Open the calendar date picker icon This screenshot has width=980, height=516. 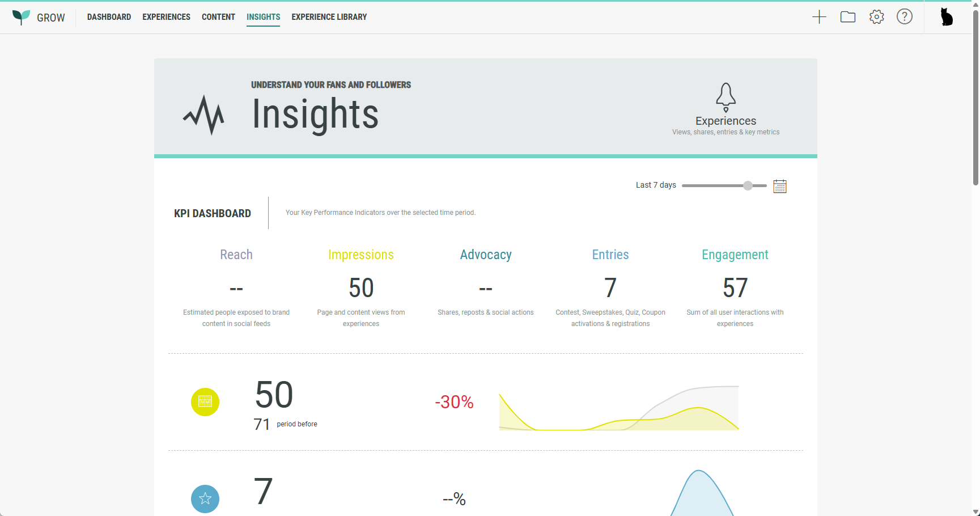tap(779, 186)
